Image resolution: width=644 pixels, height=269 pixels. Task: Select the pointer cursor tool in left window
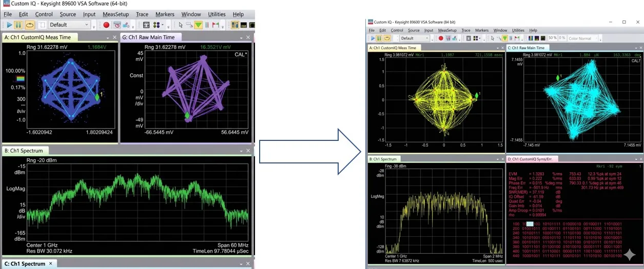(181, 25)
